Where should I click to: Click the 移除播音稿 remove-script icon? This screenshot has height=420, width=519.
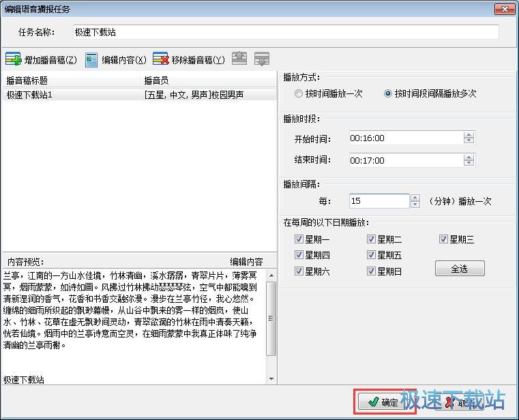(x=161, y=59)
